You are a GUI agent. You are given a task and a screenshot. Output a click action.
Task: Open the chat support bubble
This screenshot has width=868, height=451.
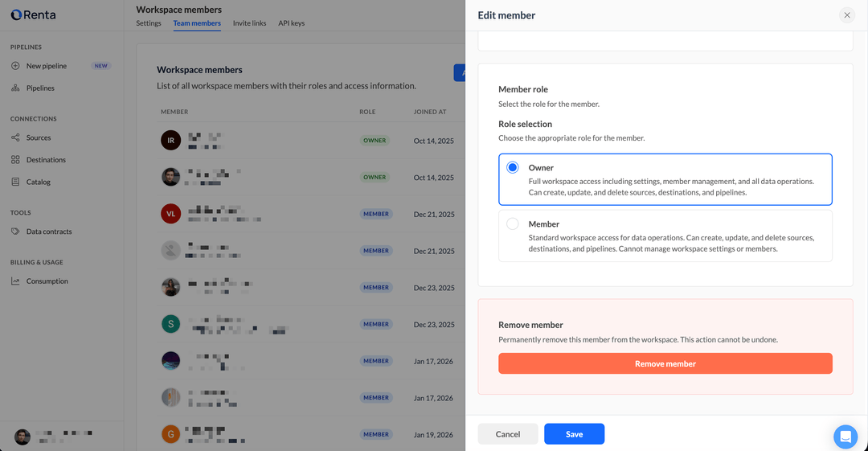[x=845, y=437]
